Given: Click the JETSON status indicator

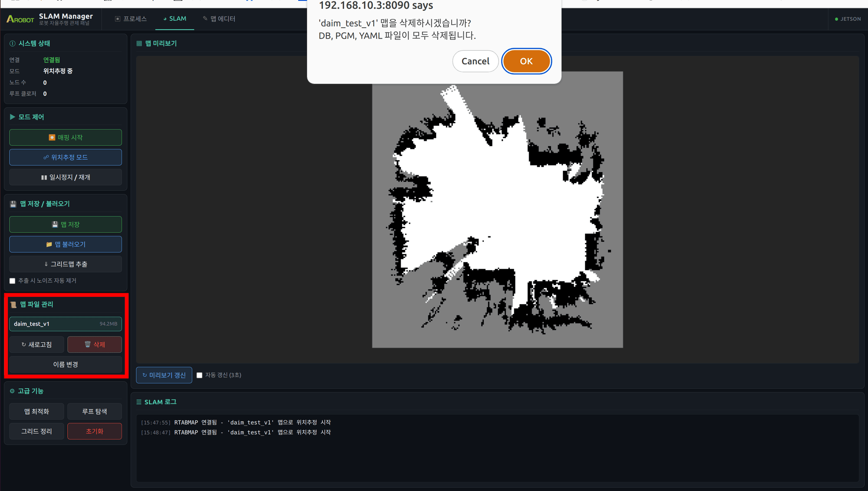Looking at the screenshot, I should coord(848,19).
